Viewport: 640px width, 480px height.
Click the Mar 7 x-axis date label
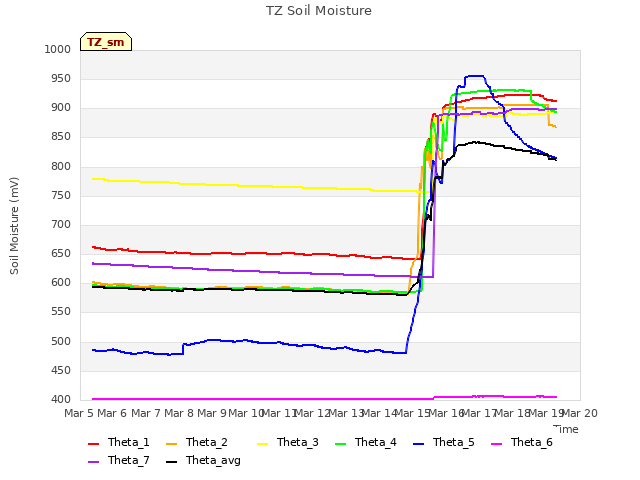(x=146, y=413)
